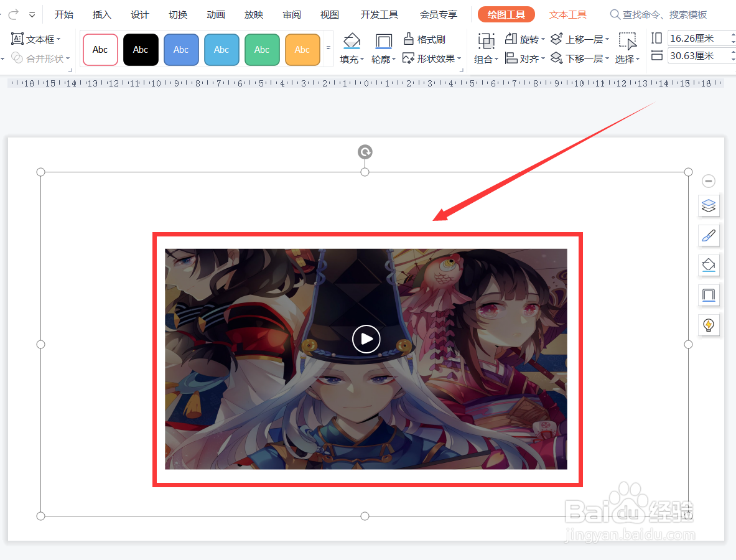Open the shape style group dialog launcher

(462, 70)
